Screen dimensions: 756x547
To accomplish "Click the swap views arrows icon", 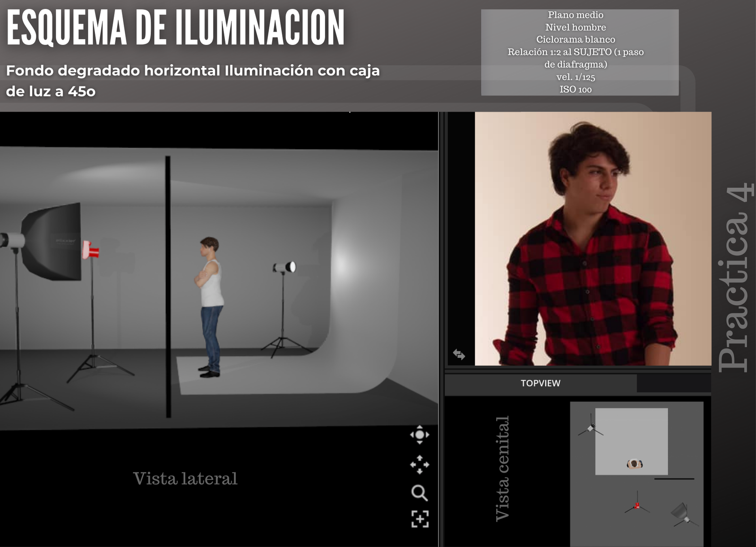I will point(459,354).
